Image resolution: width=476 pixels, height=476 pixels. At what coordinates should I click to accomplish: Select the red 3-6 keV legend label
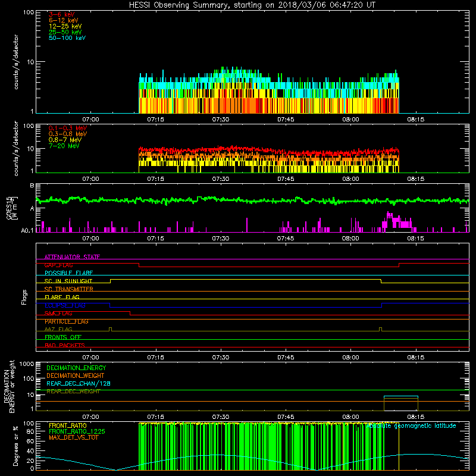click(62, 14)
